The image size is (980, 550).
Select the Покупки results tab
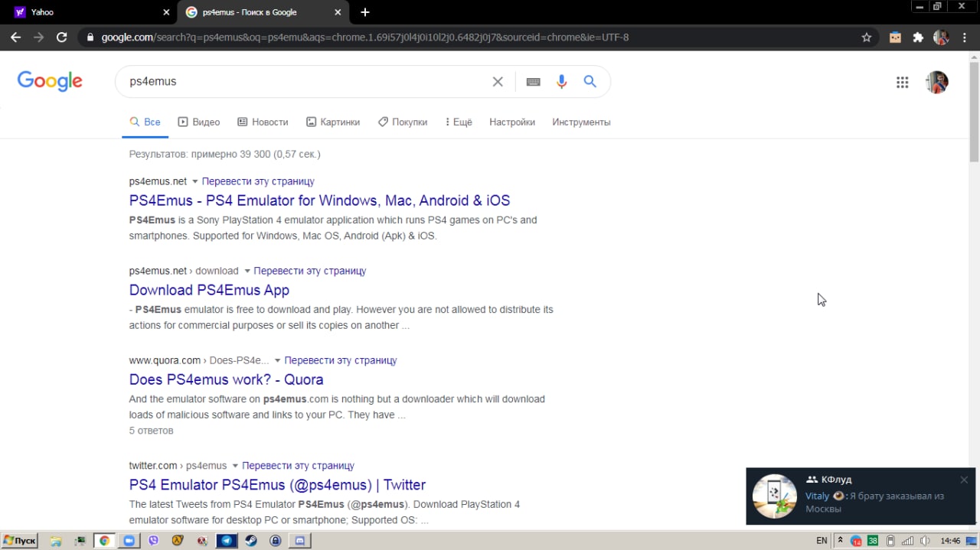pyautogui.click(x=403, y=122)
